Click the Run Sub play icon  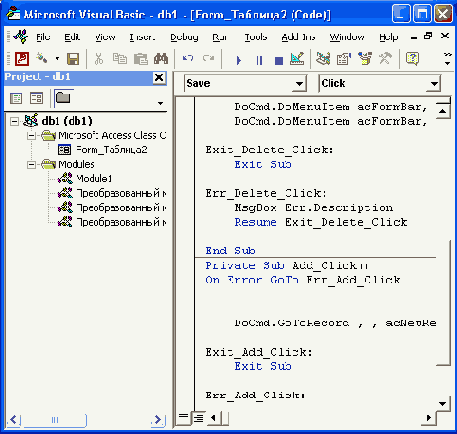[238, 60]
